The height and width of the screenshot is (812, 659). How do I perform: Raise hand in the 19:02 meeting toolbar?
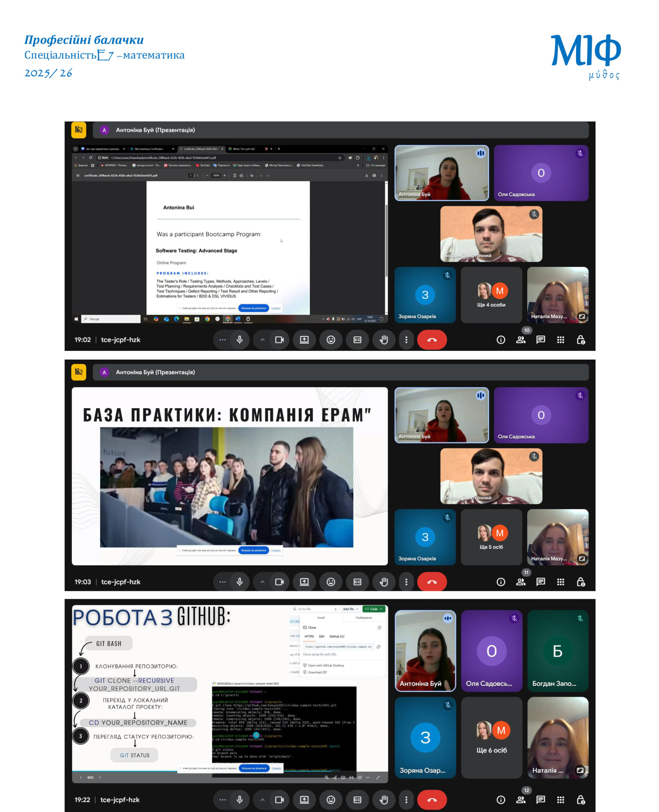click(384, 340)
